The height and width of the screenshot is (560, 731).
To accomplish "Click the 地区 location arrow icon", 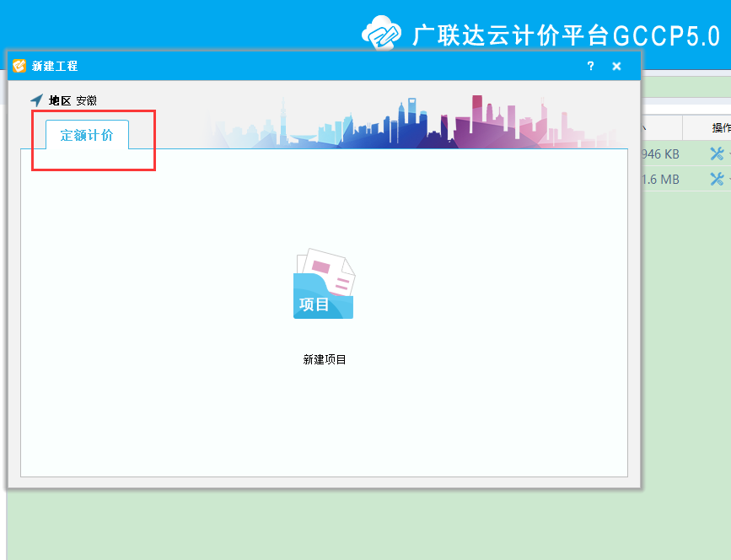I will [x=36, y=100].
